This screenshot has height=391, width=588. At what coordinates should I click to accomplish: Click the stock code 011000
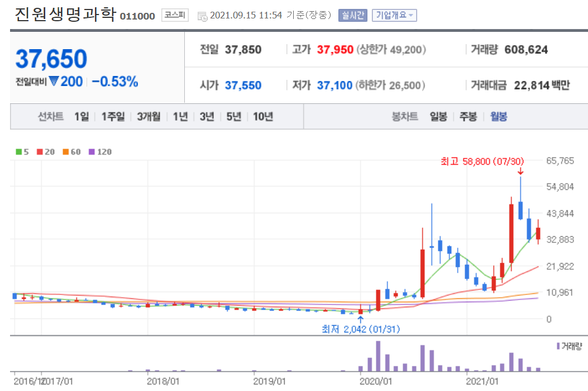coord(137,16)
